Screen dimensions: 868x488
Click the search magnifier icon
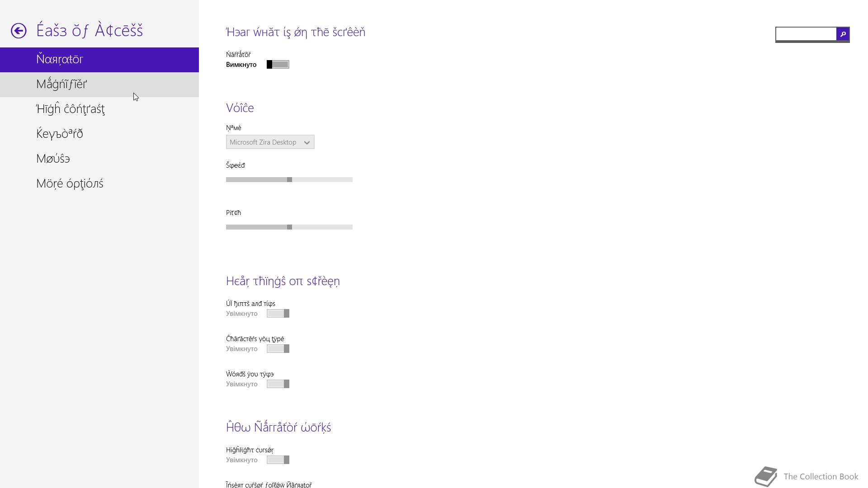pyautogui.click(x=843, y=34)
